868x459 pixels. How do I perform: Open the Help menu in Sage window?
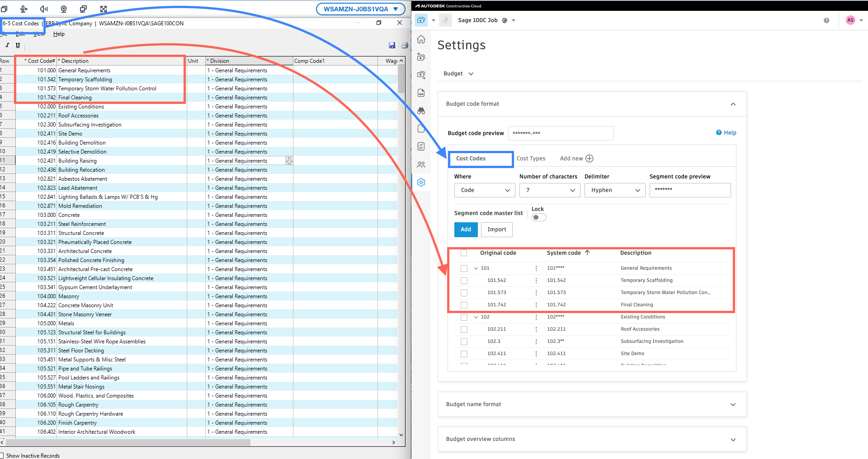(59, 34)
